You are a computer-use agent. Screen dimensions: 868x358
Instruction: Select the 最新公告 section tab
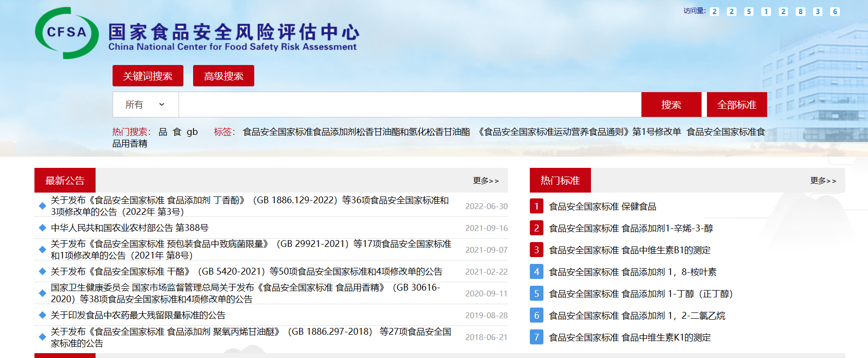point(65,180)
